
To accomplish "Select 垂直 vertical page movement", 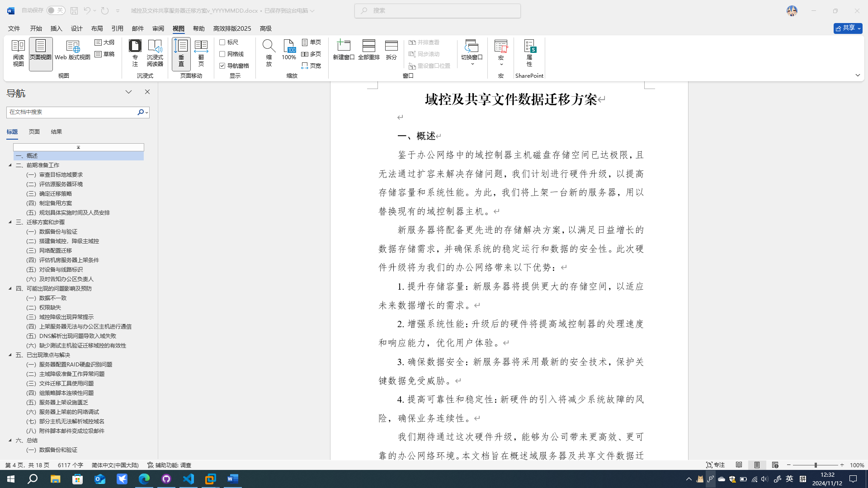I will point(181,54).
